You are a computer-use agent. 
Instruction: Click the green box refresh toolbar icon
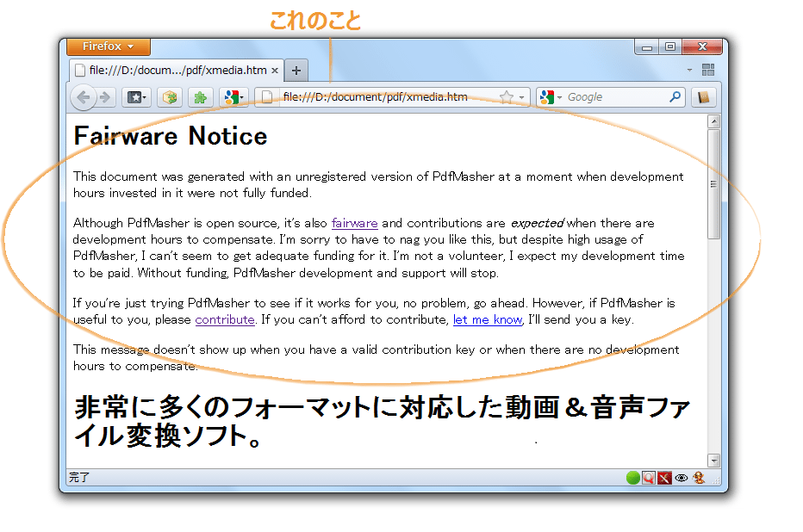pos(170,97)
